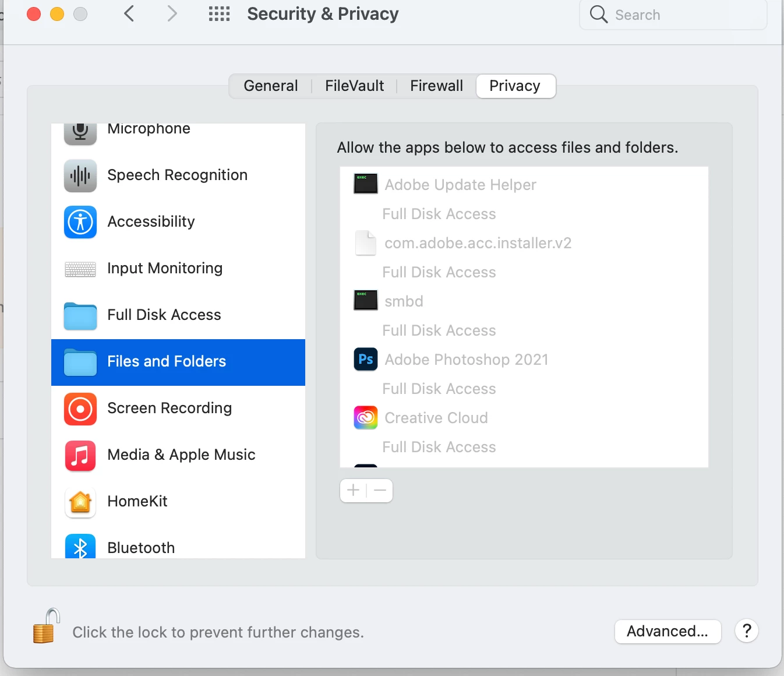
Task: Select the Privacy tab
Action: coord(515,86)
